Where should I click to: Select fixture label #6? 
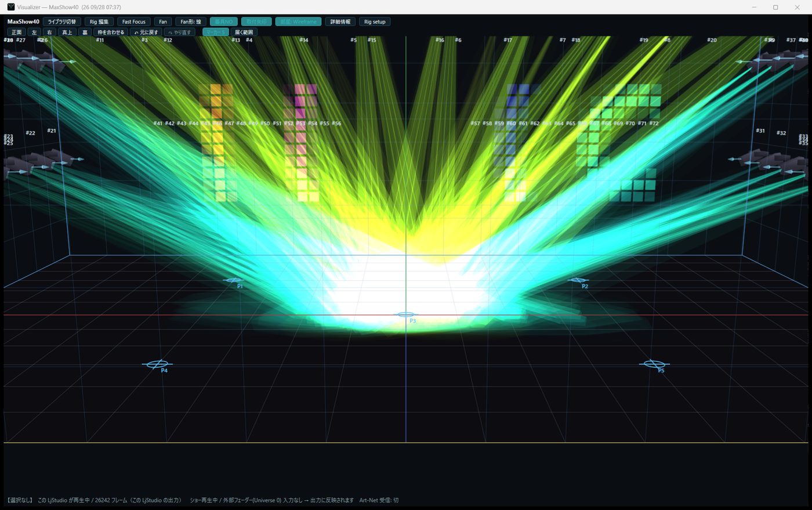pos(458,40)
